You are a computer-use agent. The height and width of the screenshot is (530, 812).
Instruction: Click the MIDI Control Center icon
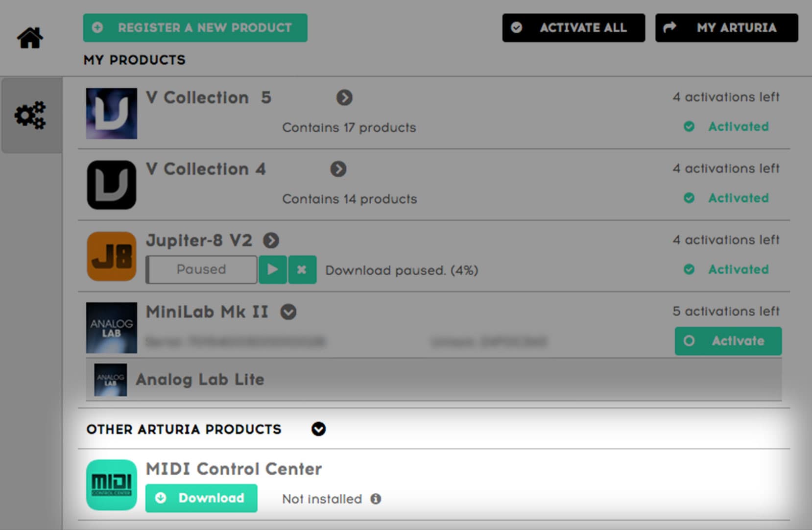click(112, 485)
